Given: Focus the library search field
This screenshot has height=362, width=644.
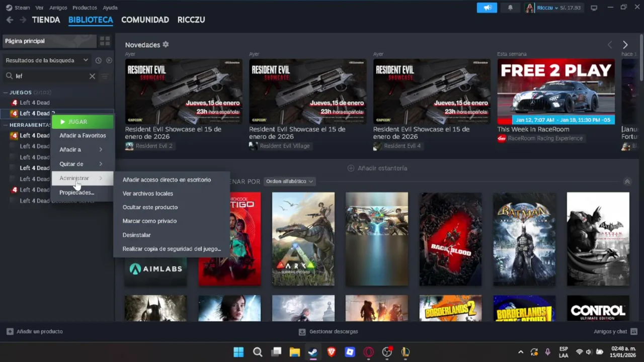Looking at the screenshot, I should [50, 76].
